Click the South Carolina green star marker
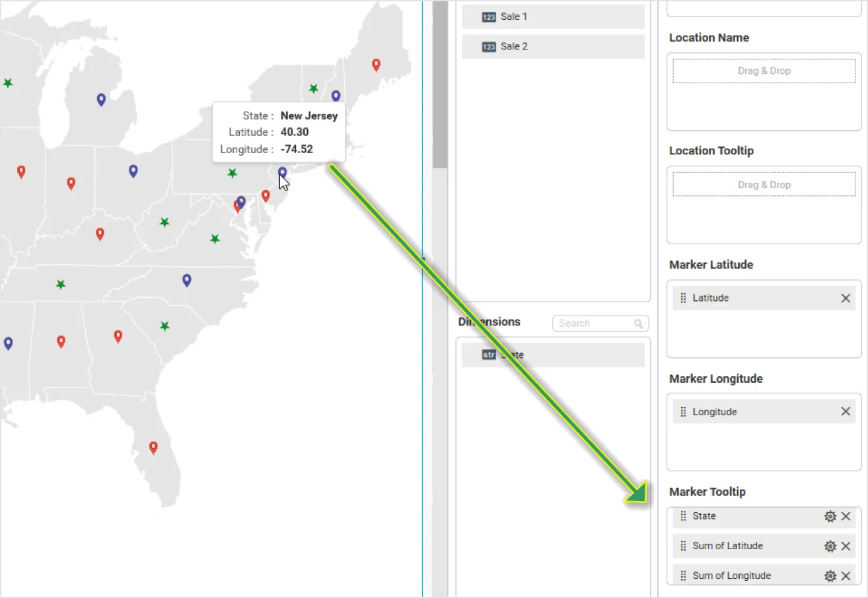The width and height of the screenshot is (868, 598). pos(164,326)
